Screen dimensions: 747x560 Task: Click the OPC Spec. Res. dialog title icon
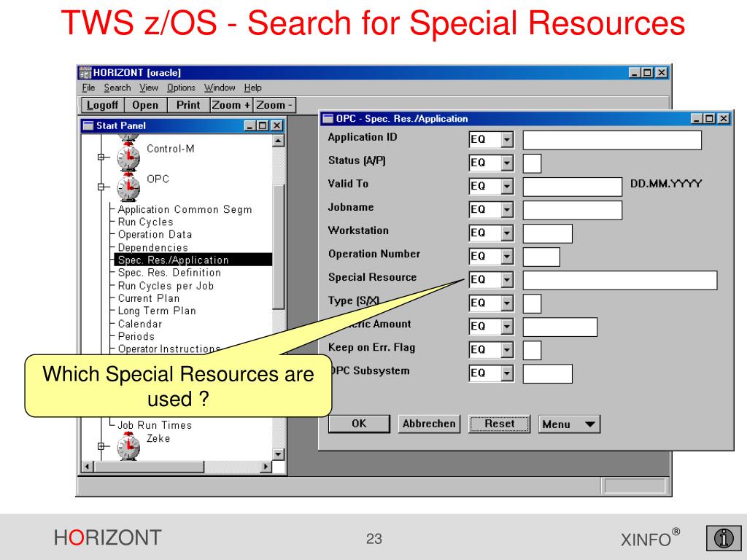(328, 119)
